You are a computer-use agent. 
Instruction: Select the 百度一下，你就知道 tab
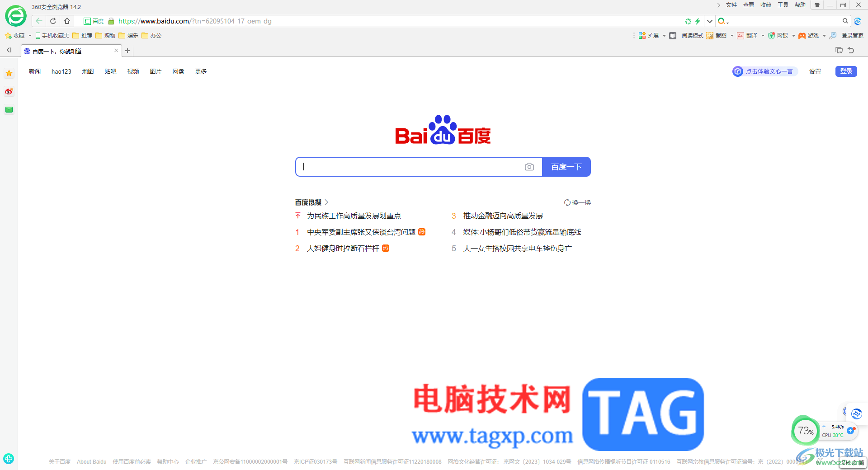(x=71, y=51)
